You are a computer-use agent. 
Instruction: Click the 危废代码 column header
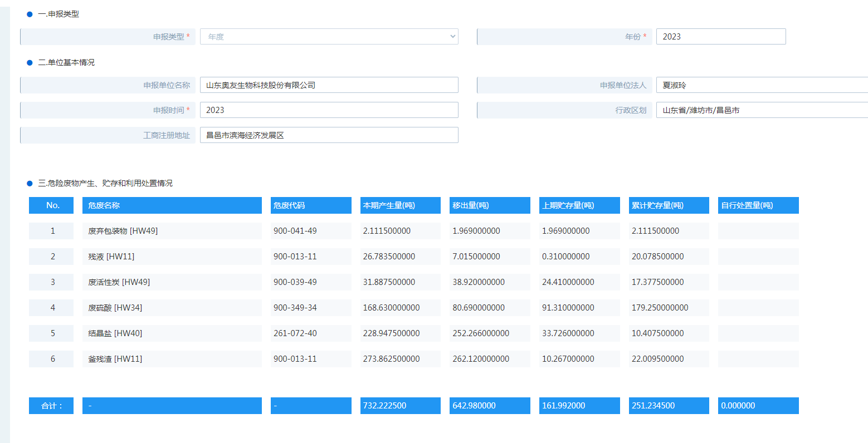311,205
